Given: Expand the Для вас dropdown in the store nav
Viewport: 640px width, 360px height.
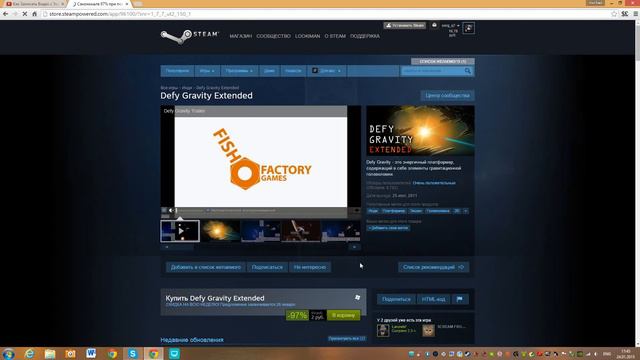Looking at the screenshot, I should point(327,71).
